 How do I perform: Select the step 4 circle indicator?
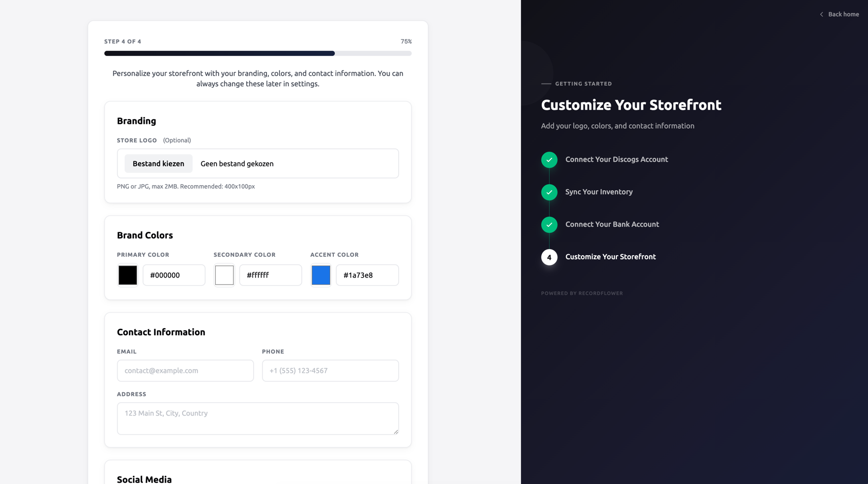(x=549, y=257)
